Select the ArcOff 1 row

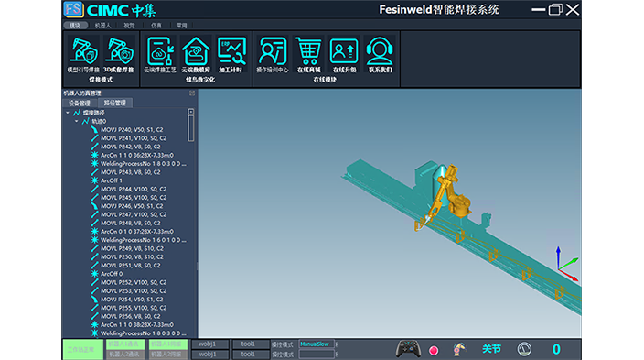(112, 180)
